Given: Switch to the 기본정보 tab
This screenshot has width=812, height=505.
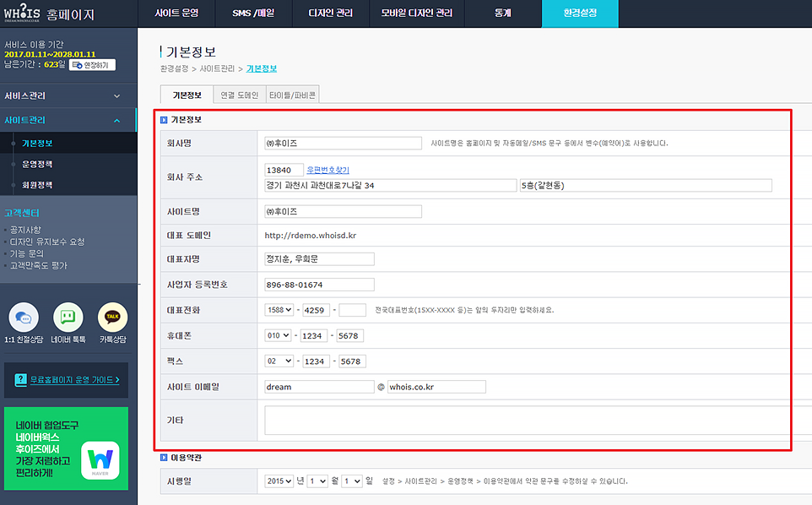Looking at the screenshot, I should (x=187, y=95).
